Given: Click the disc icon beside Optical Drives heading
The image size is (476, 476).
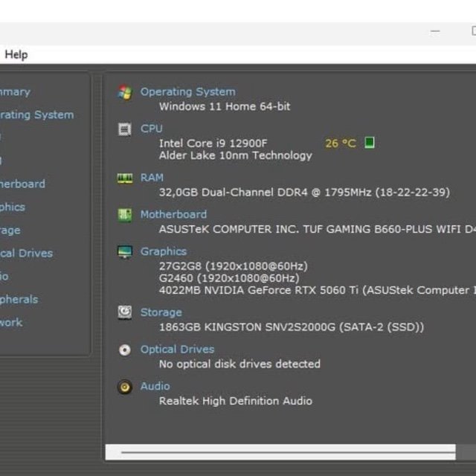Looking at the screenshot, I should (125, 350).
